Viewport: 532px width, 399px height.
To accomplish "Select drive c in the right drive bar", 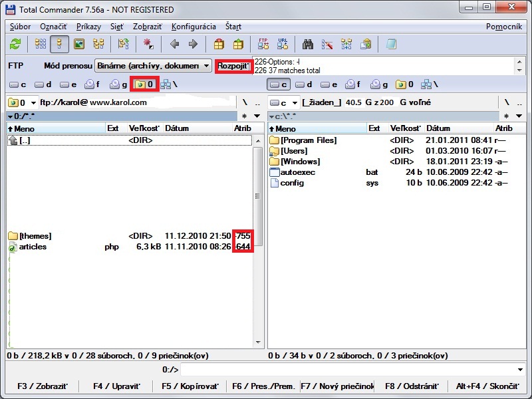I will pos(279,84).
